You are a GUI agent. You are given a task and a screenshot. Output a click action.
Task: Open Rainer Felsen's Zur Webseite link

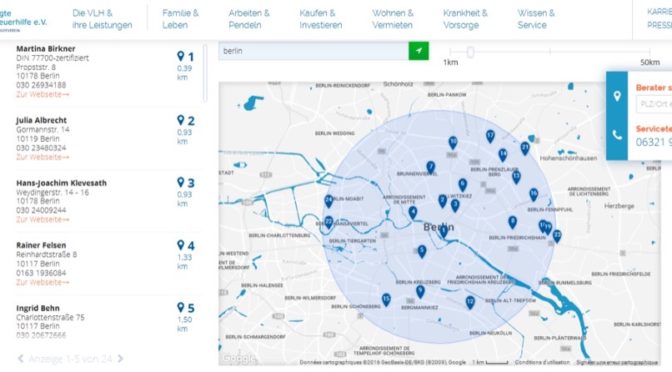coord(42,282)
